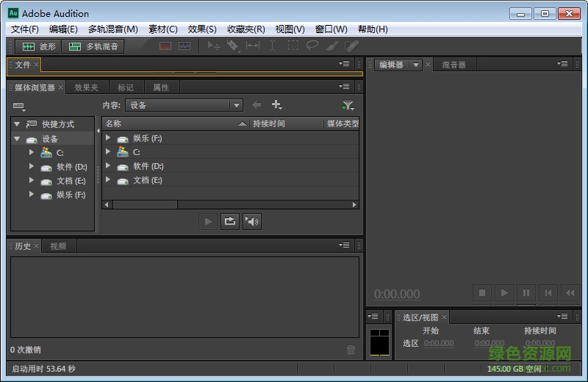Select the Time Selection tool

pyautogui.click(x=272, y=46)
